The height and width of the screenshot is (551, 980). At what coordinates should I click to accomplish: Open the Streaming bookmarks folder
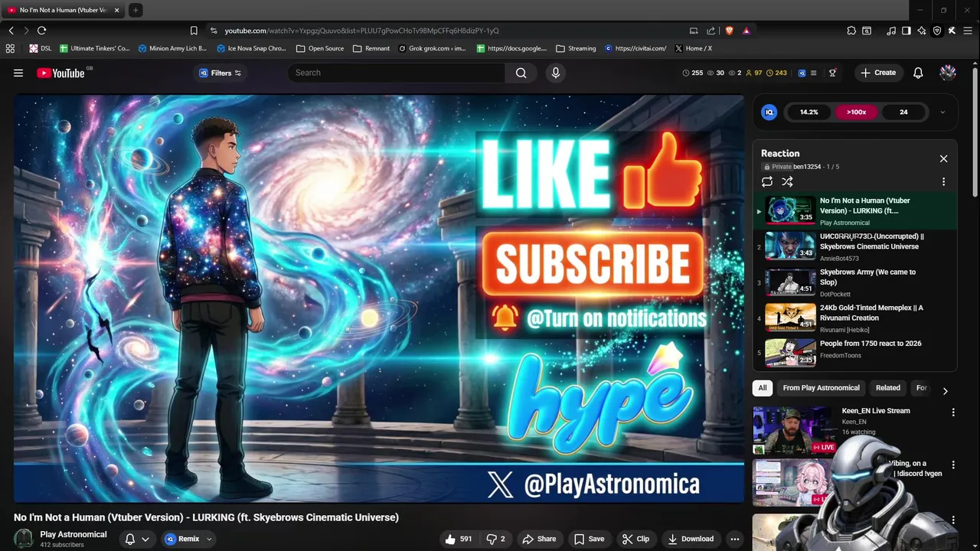click(575, 48)
